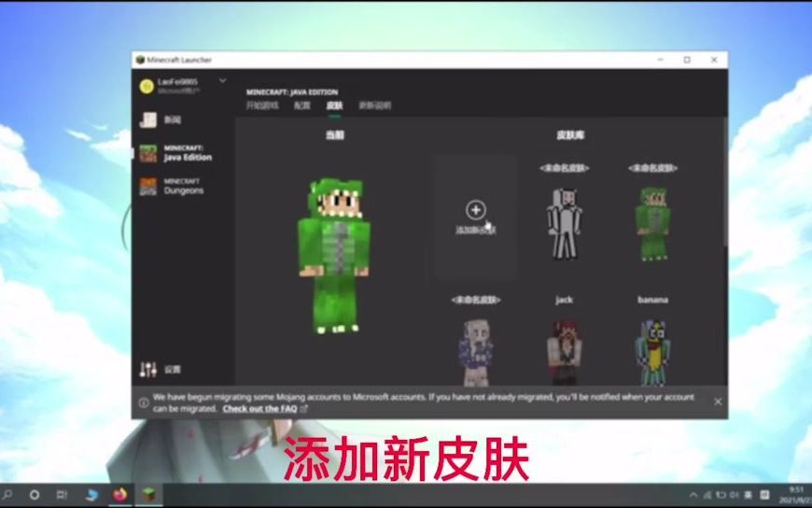Open the News section icon in sidebar
Image resolution: width=812 pixels, height=508 pixels.
[x=148, y=120]
